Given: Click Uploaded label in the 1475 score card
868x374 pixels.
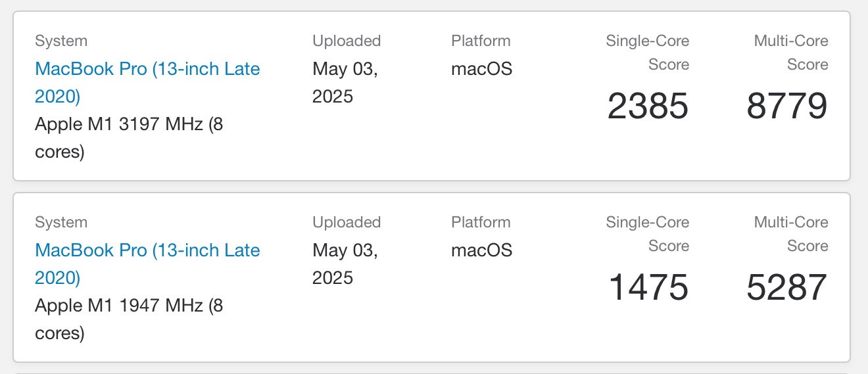Looking at the screenshot, I should [347, 222].
